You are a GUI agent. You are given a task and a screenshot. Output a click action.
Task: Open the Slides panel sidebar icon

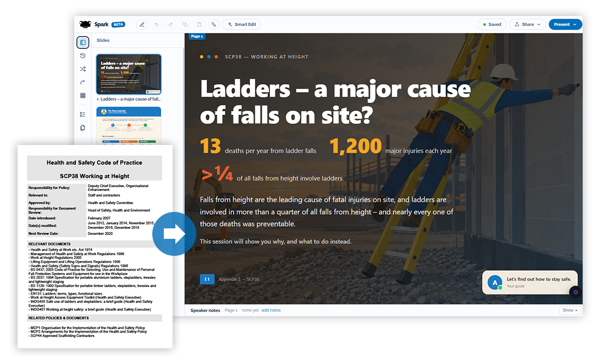[x=82, y=42]
